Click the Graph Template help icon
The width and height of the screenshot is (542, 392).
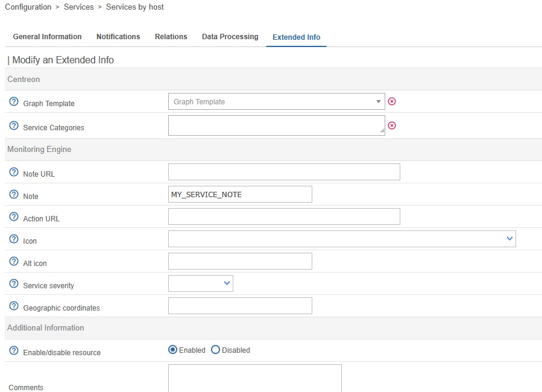[14, 102]
